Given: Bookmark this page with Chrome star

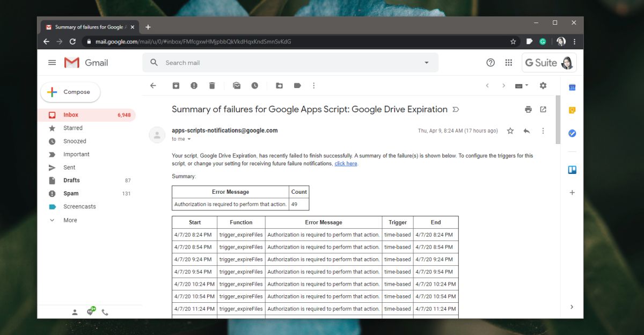Looking at the screenshot, I should [x=513, y=41].
